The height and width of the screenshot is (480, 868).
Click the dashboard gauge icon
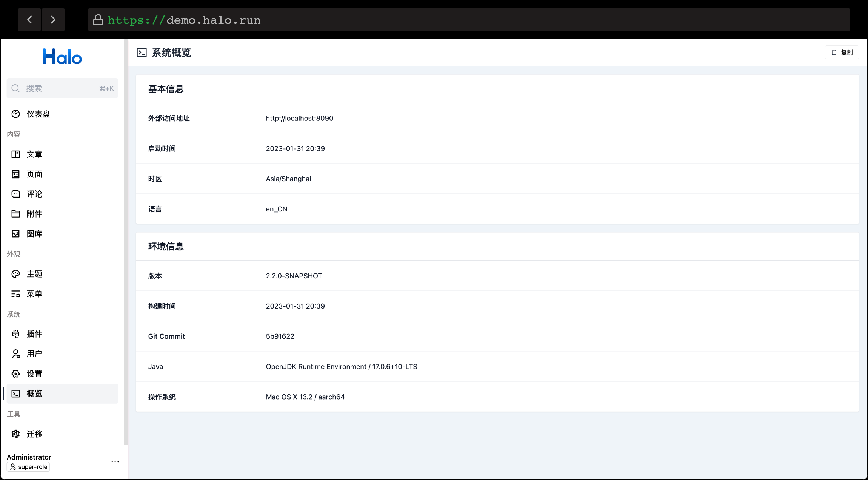(15, 114)
